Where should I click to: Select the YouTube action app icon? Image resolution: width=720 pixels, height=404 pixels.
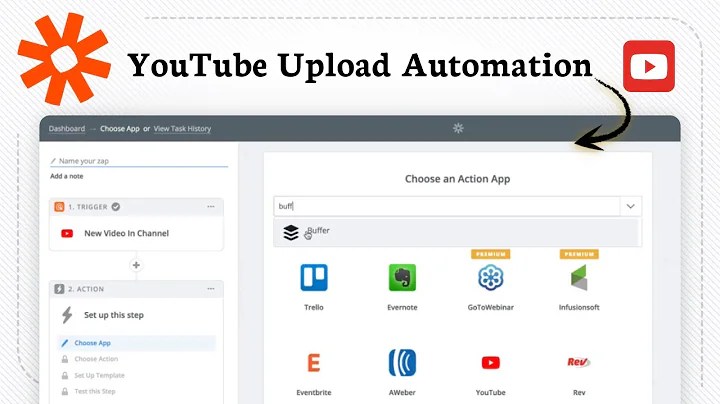490,363
